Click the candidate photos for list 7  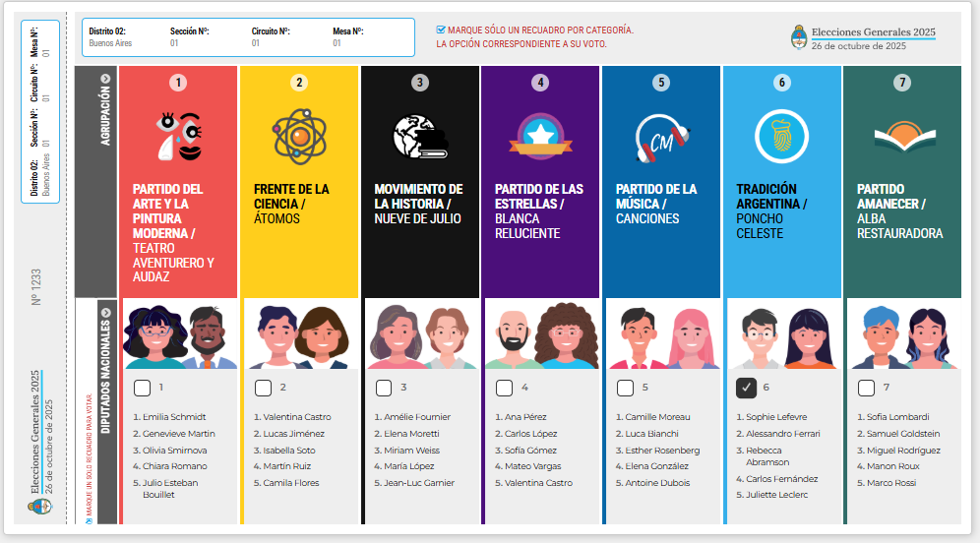[901, 335]
